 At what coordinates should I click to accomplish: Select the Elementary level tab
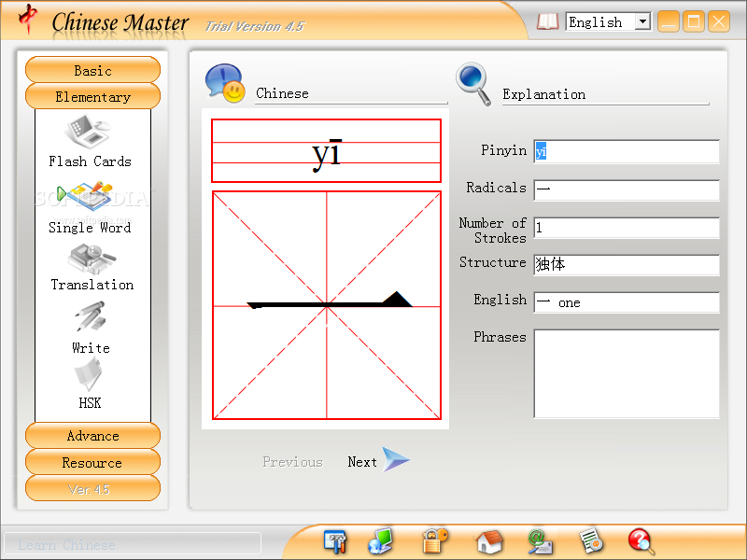coord(92,97)
